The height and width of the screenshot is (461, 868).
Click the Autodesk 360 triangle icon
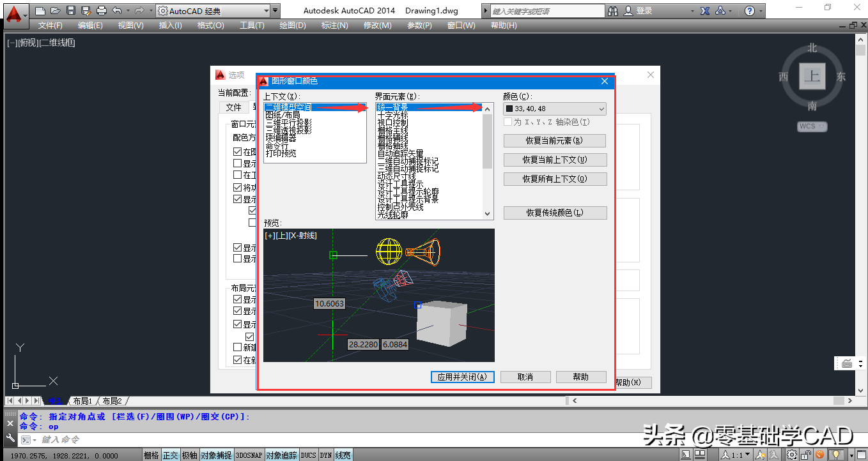(720, 11)
